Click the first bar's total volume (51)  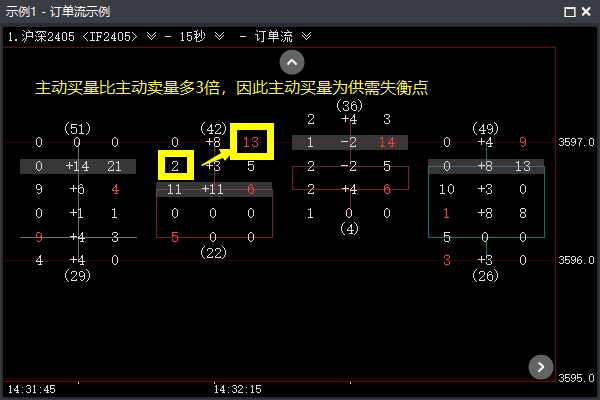77,128
